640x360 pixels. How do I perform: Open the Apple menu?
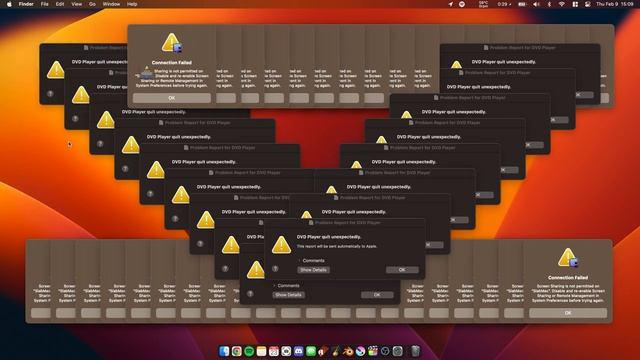(9, 4)
